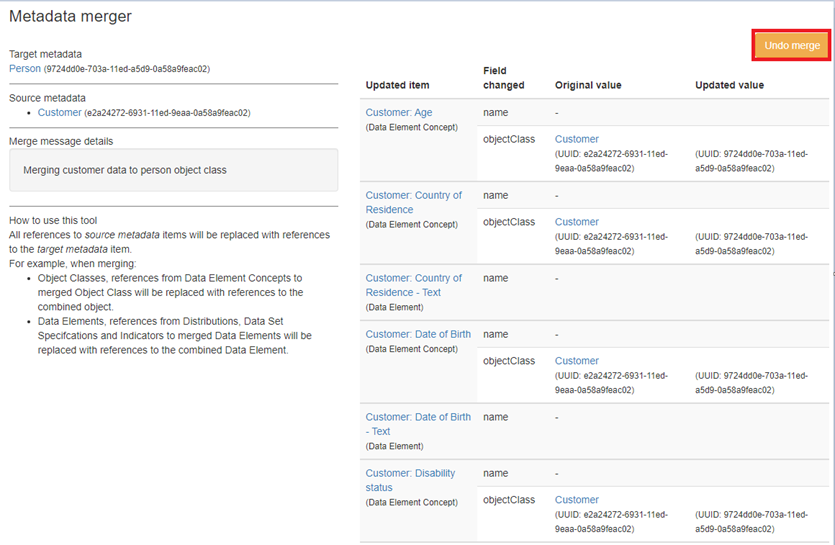Click original value Customer in Date of Birth row
This screenshot has height=545, width=835.
[577, 361]
